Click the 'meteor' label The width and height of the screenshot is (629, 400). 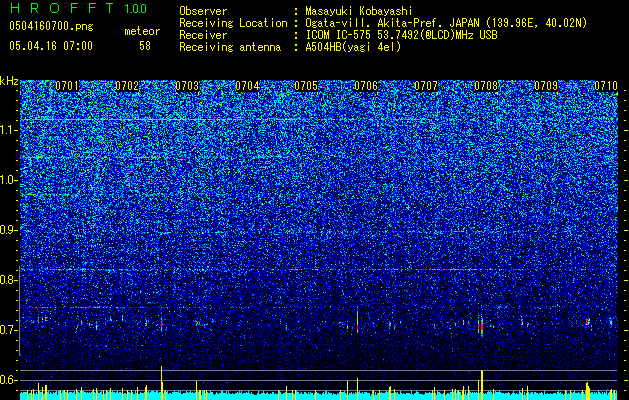click(x=142, y=31)
